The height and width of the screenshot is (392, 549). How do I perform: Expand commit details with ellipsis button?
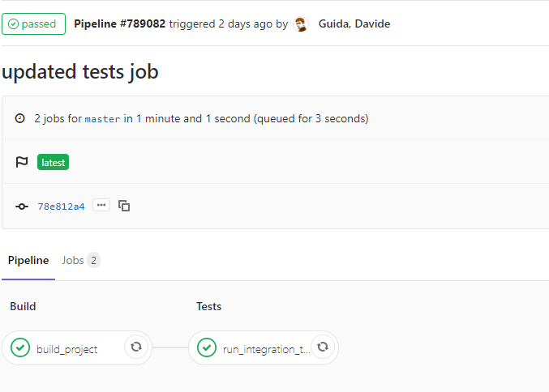[101, 206]
